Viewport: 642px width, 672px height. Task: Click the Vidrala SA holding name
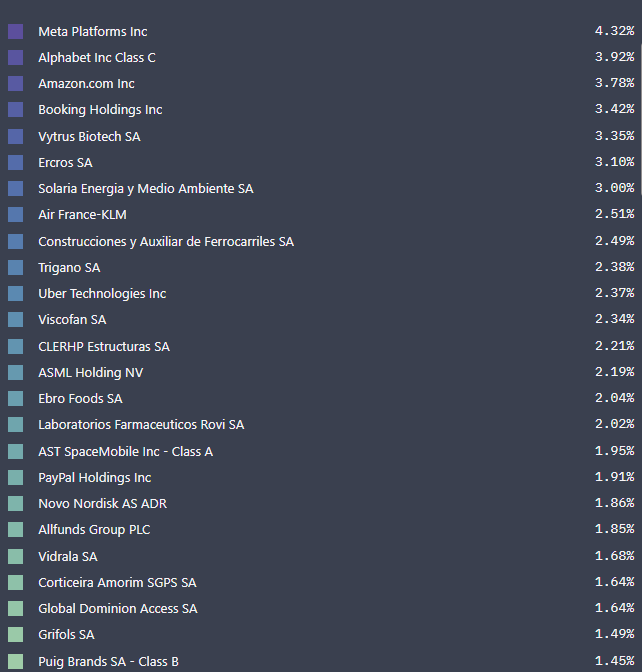(68, 557)
